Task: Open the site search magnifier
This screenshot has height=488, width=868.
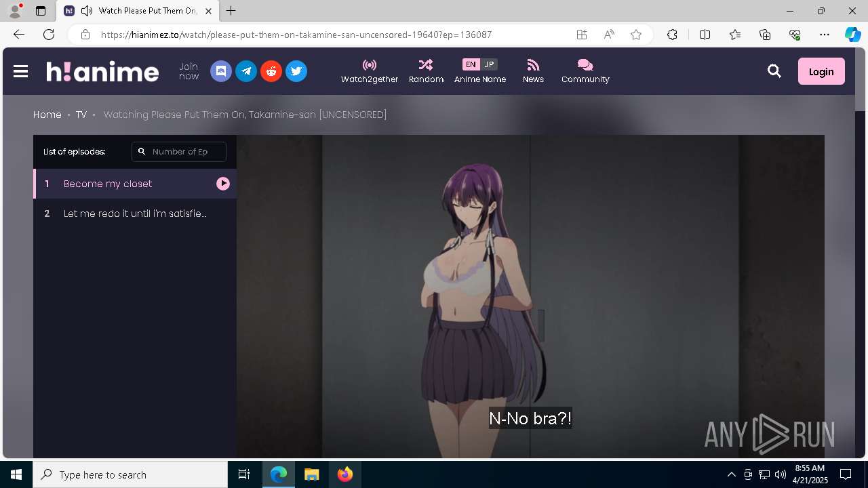Action: 774,71
